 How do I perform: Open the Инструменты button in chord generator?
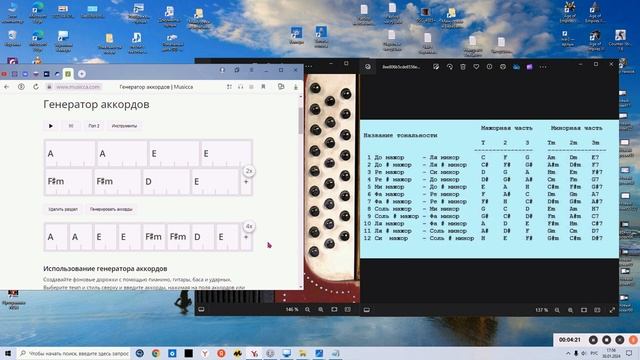pos(124,126)
